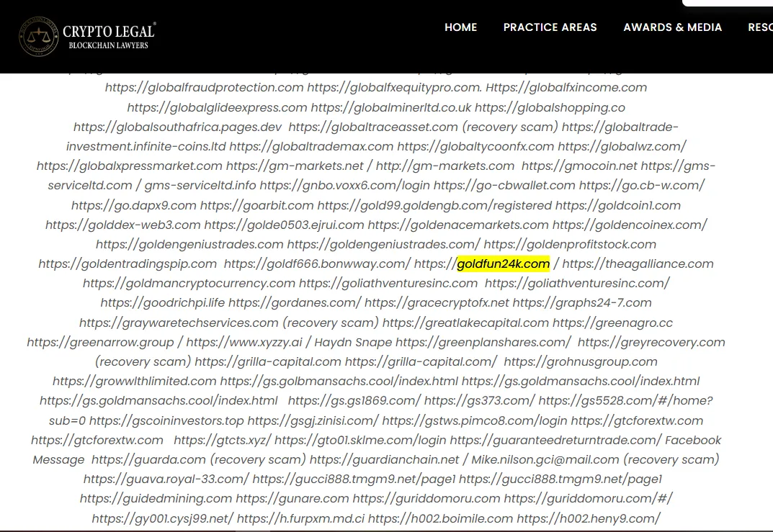The height and width of the screenshot is (532, 773).
Task: Click https://gnbo.voxx6.com/login entry
Action: (x=344, y=185)
